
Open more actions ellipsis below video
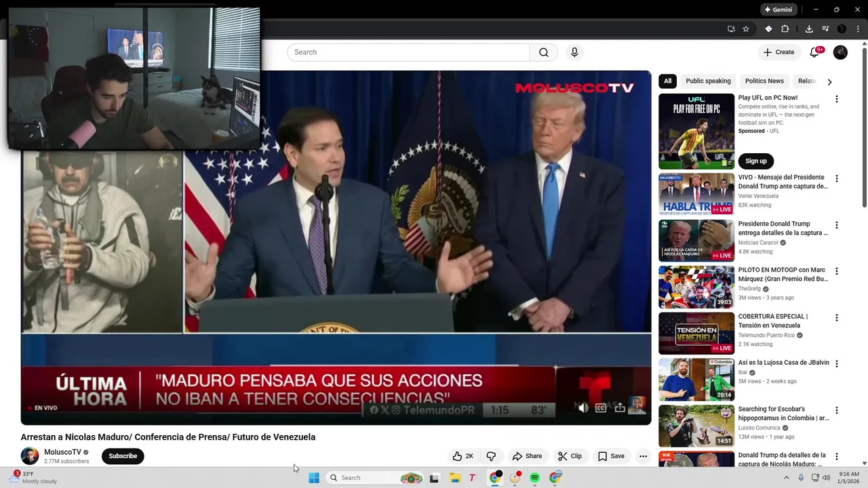[x=643, y=456]
